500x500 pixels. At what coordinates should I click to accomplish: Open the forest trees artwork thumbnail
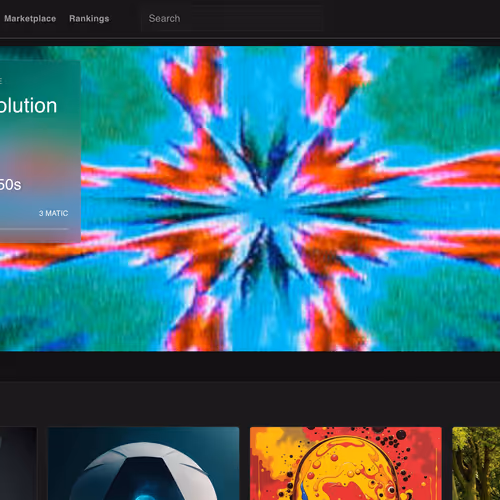[476, 463]
